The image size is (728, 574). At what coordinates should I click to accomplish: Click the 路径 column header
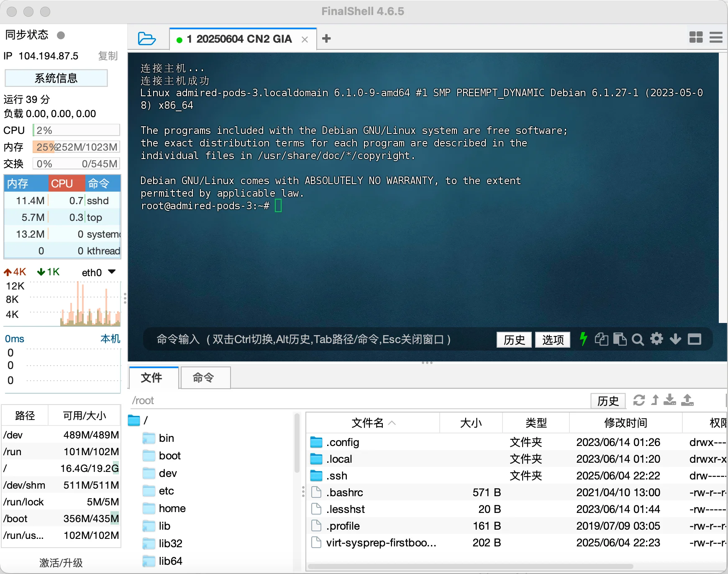pyautogui.click(x=25, y=415)
